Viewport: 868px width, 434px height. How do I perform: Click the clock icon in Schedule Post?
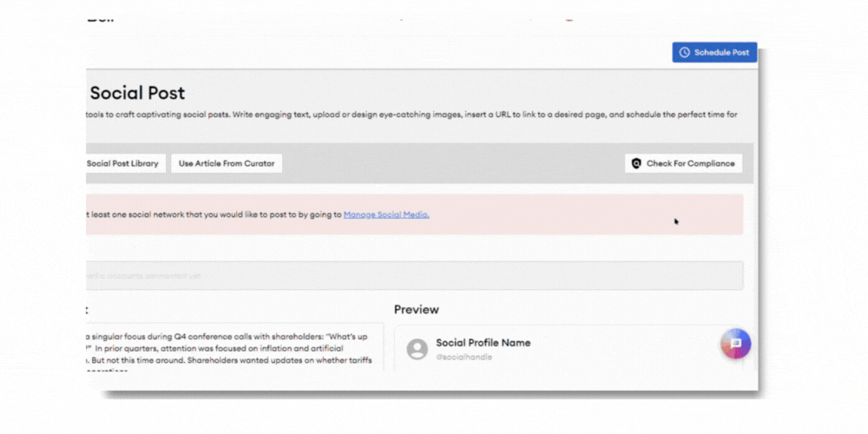click(685, 52)
